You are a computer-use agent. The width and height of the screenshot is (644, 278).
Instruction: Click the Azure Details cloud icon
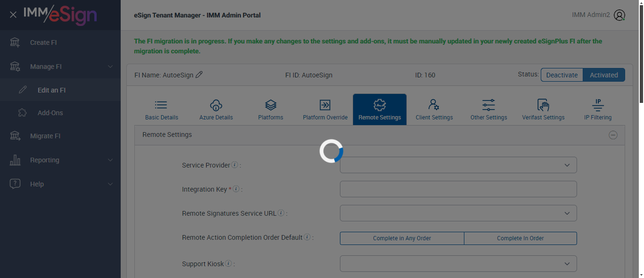point(216,105)
